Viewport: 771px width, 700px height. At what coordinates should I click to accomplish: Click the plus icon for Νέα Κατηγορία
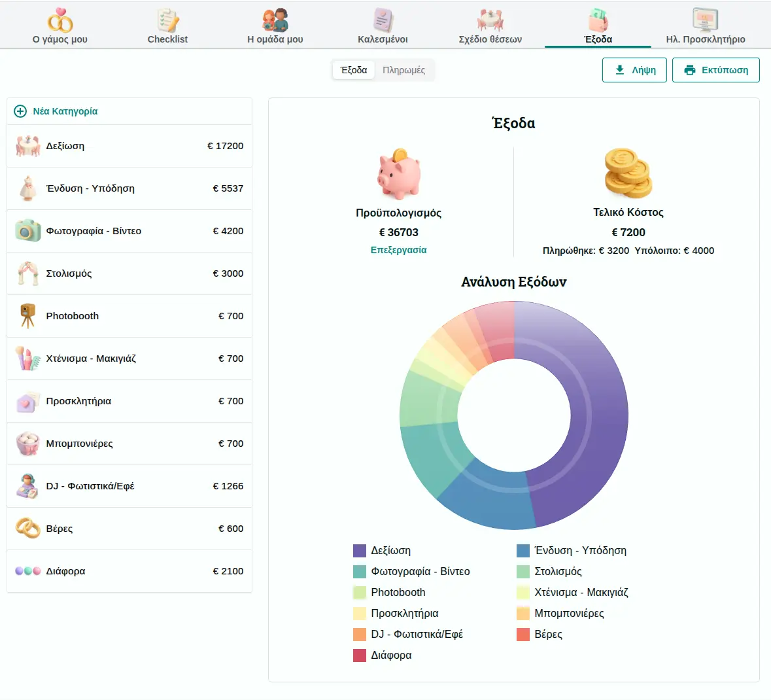(x=20, y=111)
